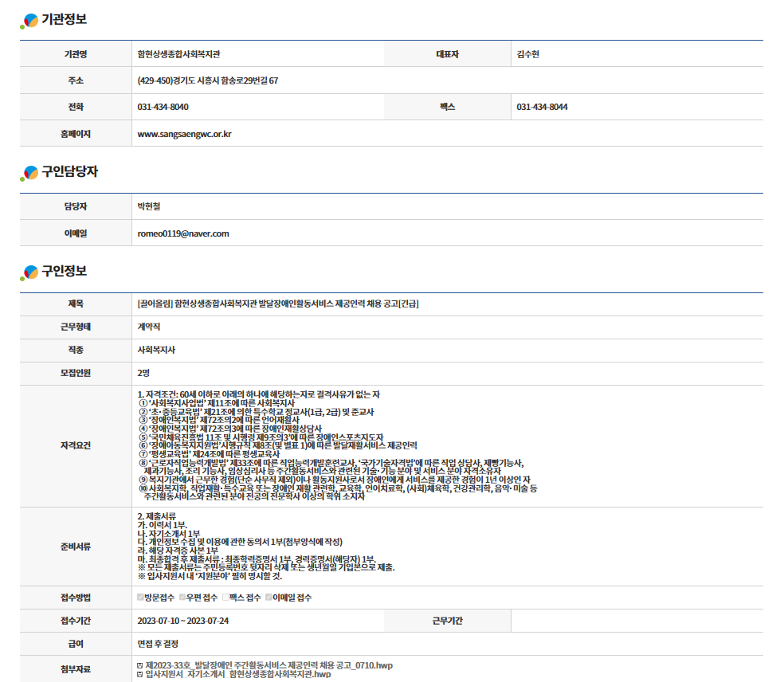Click the file icon beside 입사지원서 attachment

tap(140, 675)
